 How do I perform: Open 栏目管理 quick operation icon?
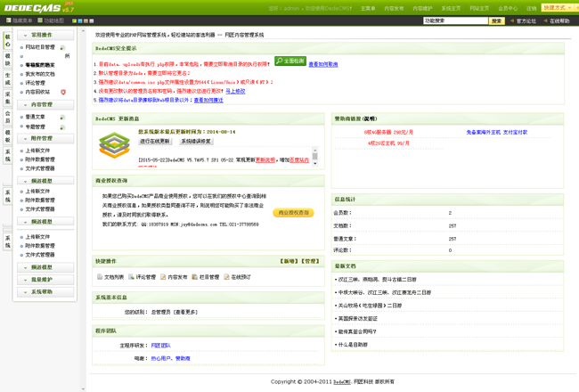click(x=194, y=277)
